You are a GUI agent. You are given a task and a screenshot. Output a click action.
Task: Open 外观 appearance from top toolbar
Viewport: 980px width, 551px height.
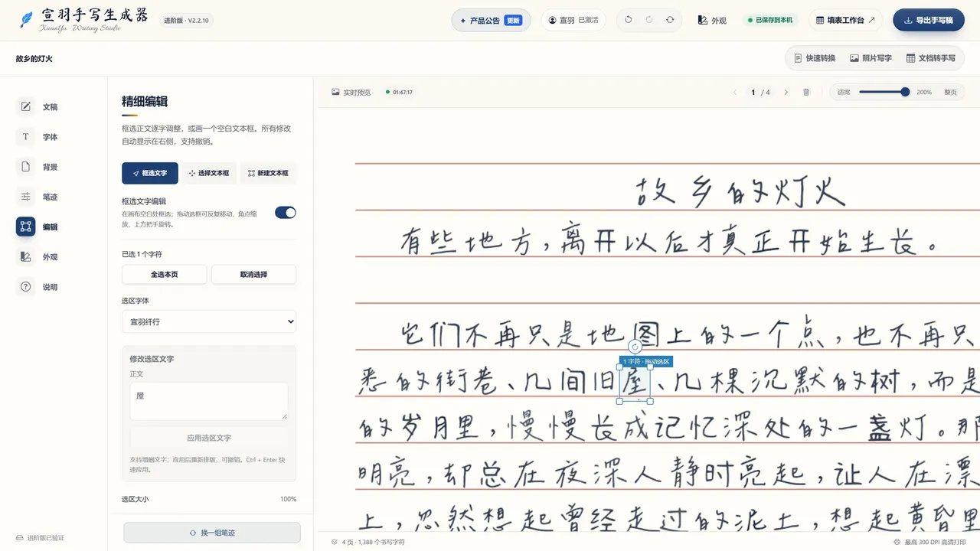coord(713,21)
